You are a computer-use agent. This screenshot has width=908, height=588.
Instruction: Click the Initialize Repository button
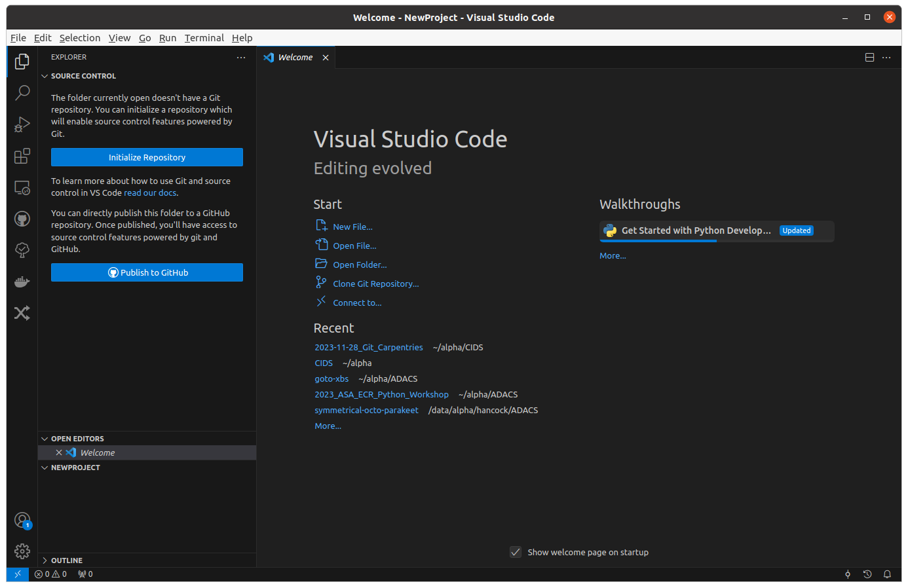click(147, 157)
